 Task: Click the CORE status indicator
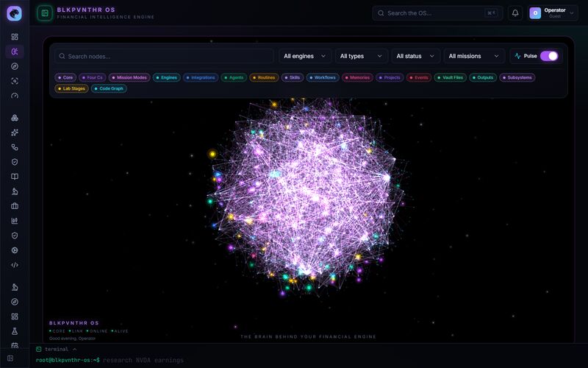[x=57, y=331]
